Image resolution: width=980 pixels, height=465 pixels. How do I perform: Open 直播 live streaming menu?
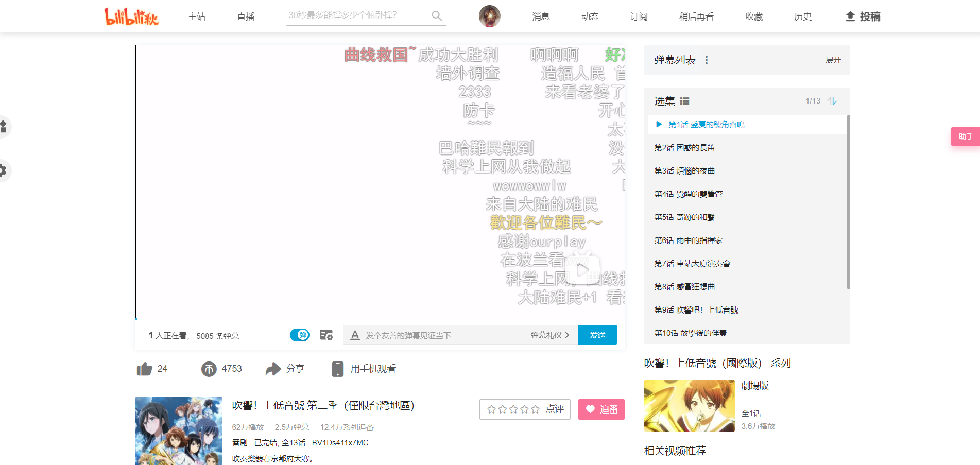(x=246, y=16)
